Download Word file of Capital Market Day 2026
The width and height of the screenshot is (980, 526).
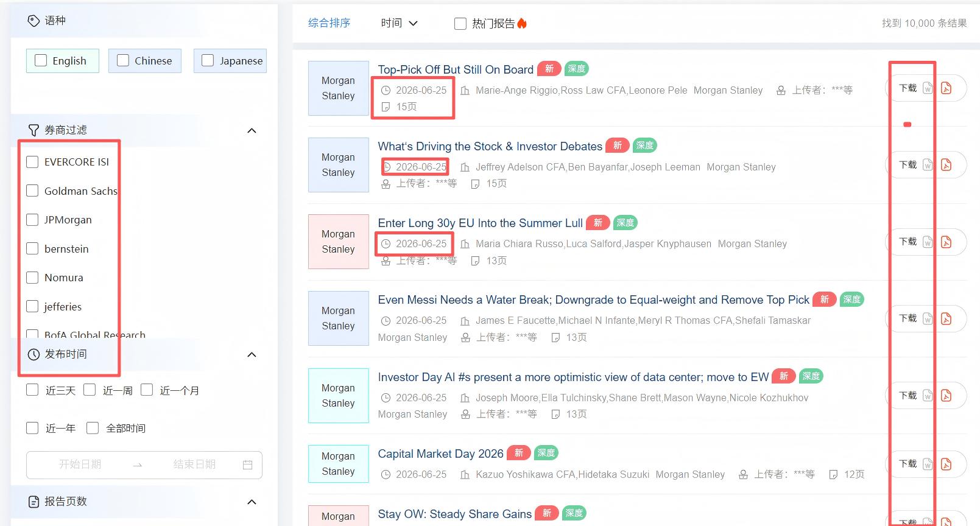928,464
